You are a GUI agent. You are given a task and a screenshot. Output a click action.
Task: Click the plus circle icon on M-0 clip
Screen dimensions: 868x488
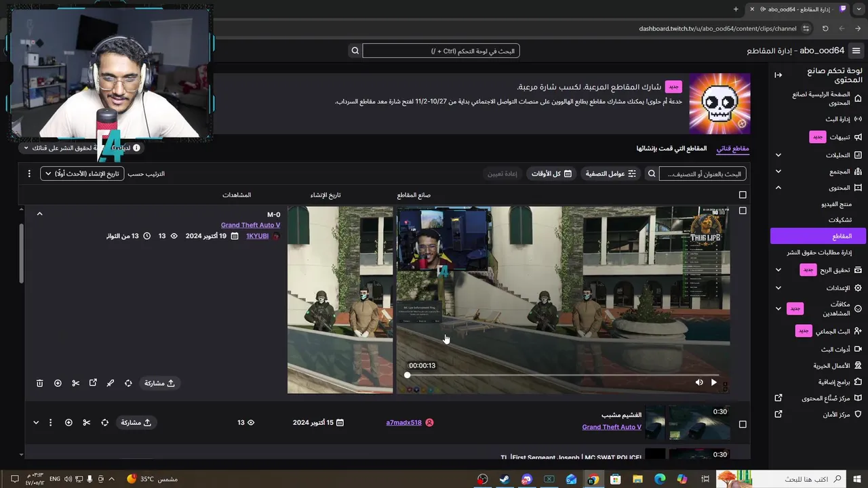coord(58,383)
